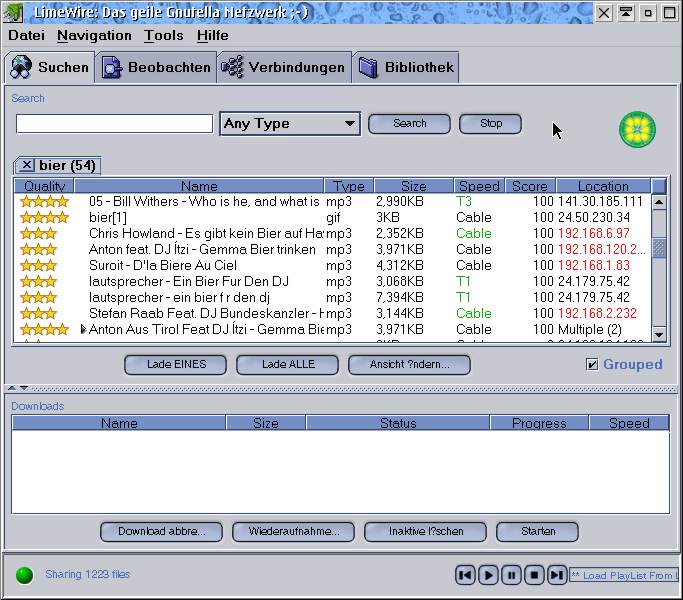Click the Search button
The width and height of the screenshot is (683, 600).
[x=409, y=124]
